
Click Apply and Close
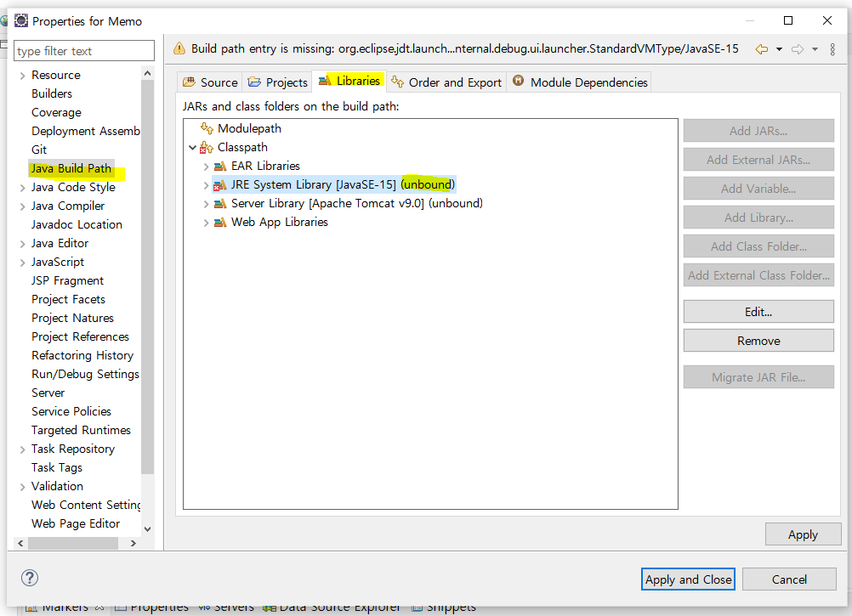[688, 579]
